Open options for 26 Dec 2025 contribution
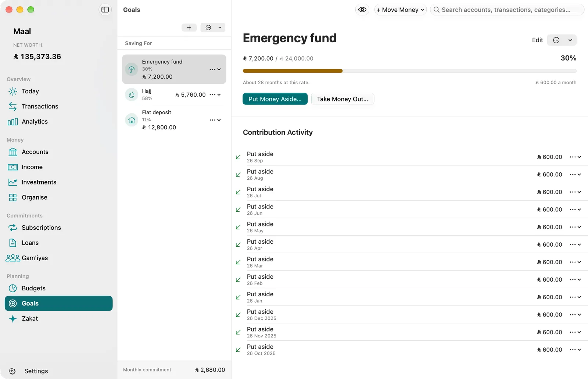The height and width of the screenshot is (379, 588). [x=575, y=315]
